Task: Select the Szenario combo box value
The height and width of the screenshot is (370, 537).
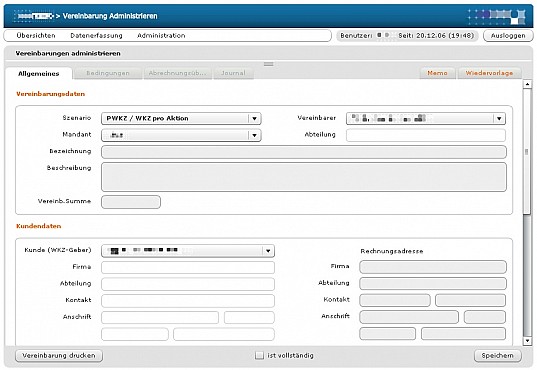Action: pos(181,119)
